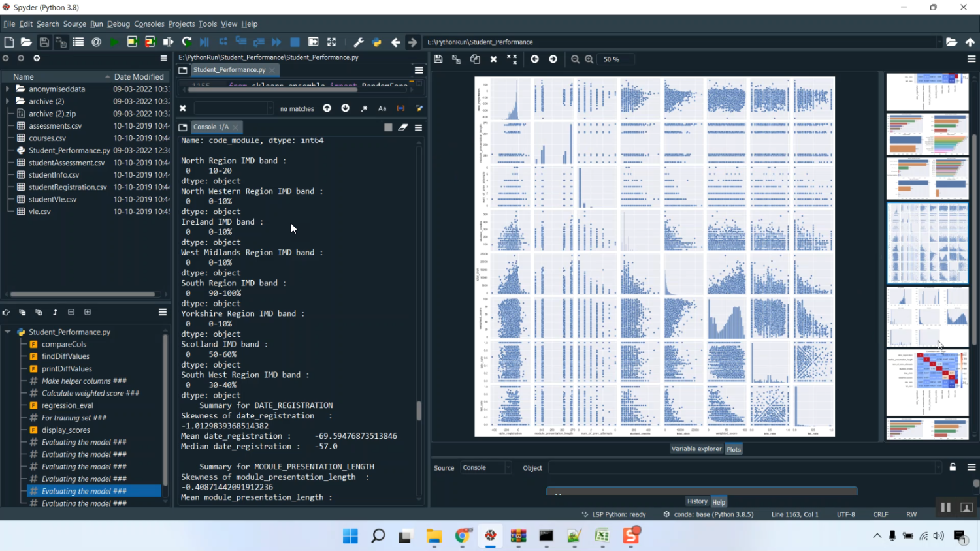
Task: Run the file with the green play icon
Action: 114,42
